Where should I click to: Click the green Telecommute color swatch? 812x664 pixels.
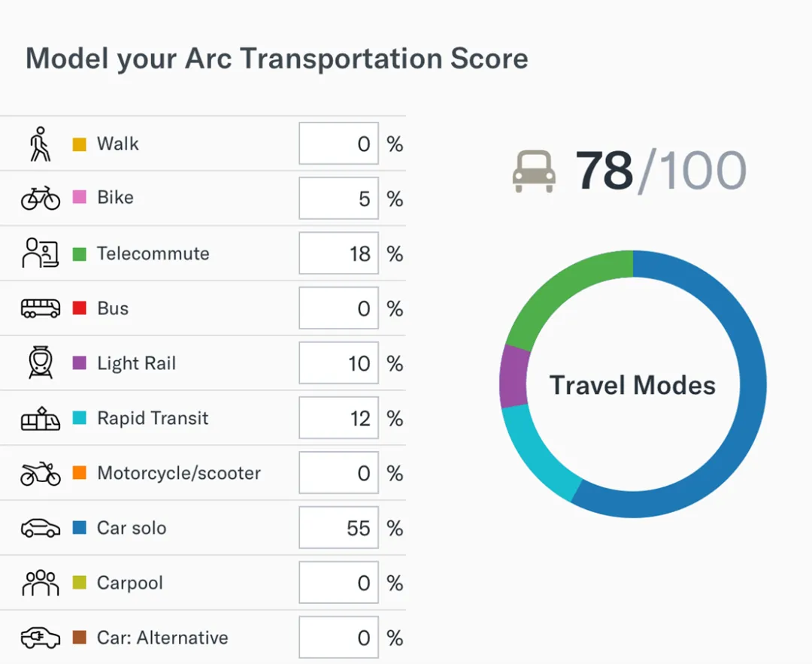tap(79, 253)
